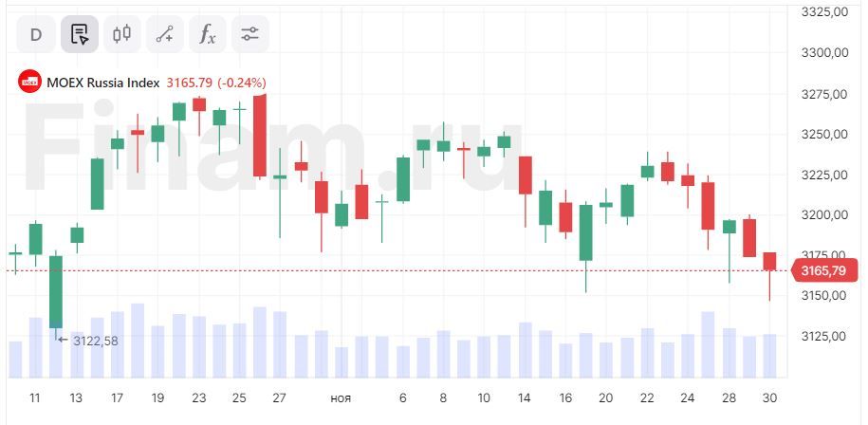This screenshot has width=868, height=425.
Task: Open the fx indicators menu
Action: click(207, 35)
